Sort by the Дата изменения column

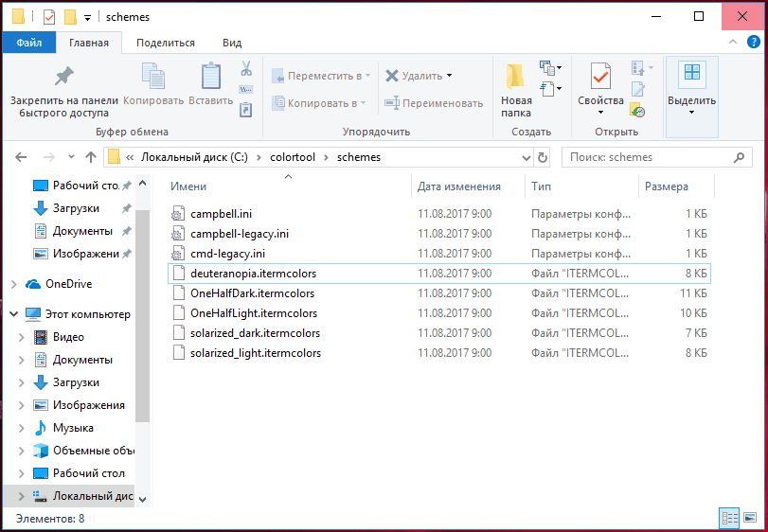click(x=468, y=186)
